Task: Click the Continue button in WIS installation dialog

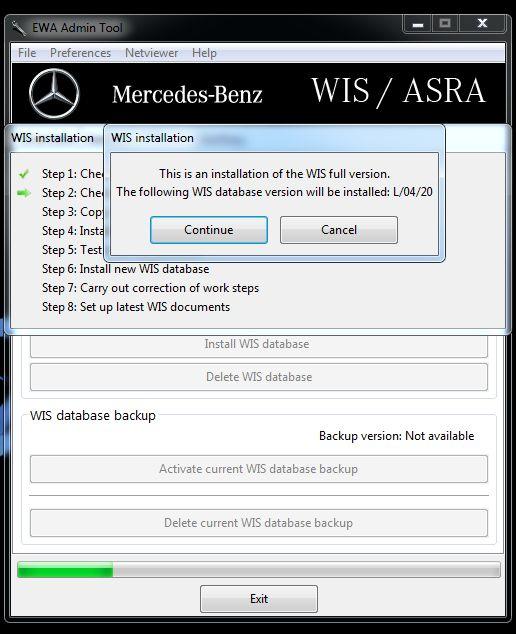Action: pos(209,230)
